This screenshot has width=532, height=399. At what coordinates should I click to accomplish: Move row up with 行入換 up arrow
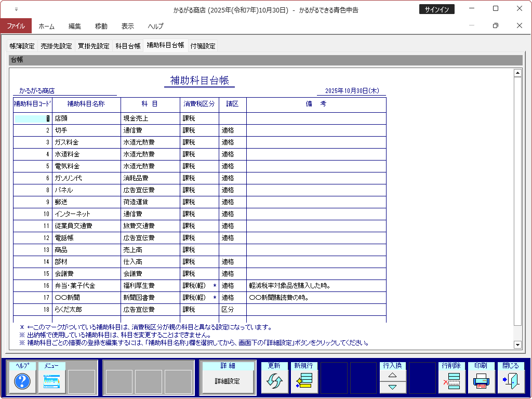[393, 375]
